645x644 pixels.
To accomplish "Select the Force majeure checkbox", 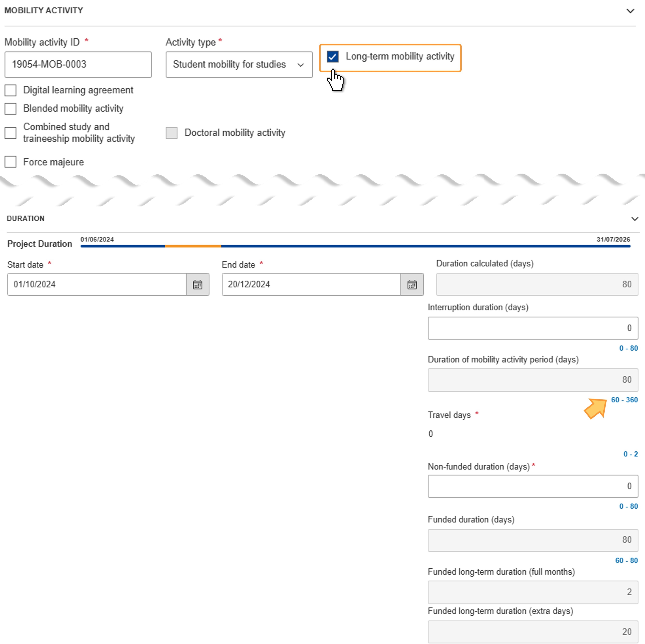I will point(10,162).
